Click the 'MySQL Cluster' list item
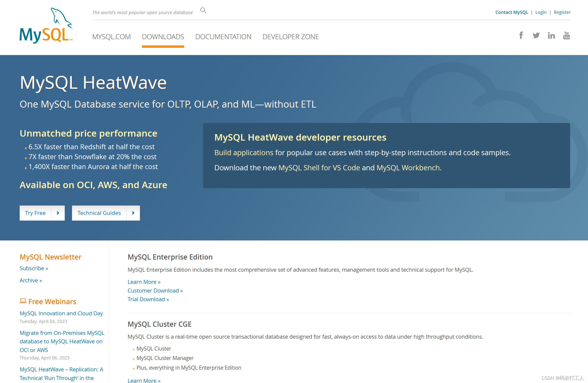This screenshot has height=383, width=588. coord(154,349)
